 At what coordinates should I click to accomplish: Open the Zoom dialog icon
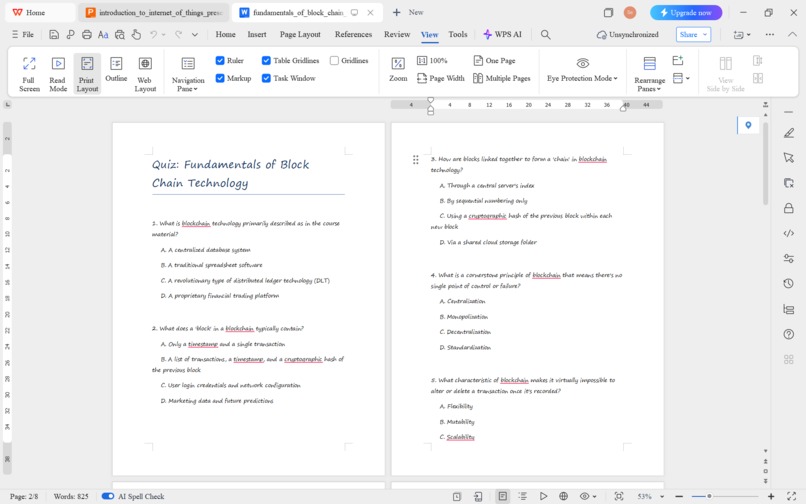[x=398, y=69]
